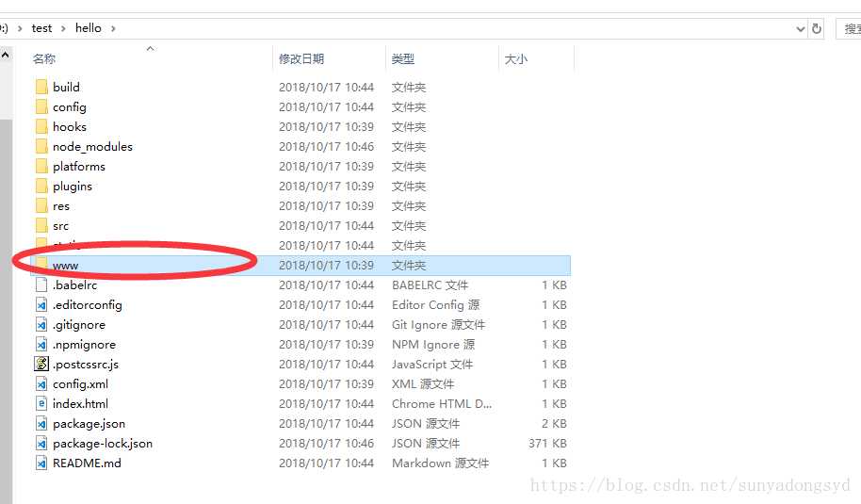
Task: Click the scroll up arrow in navigation pane
Action: pyautogui.click(x=6, y=55)
